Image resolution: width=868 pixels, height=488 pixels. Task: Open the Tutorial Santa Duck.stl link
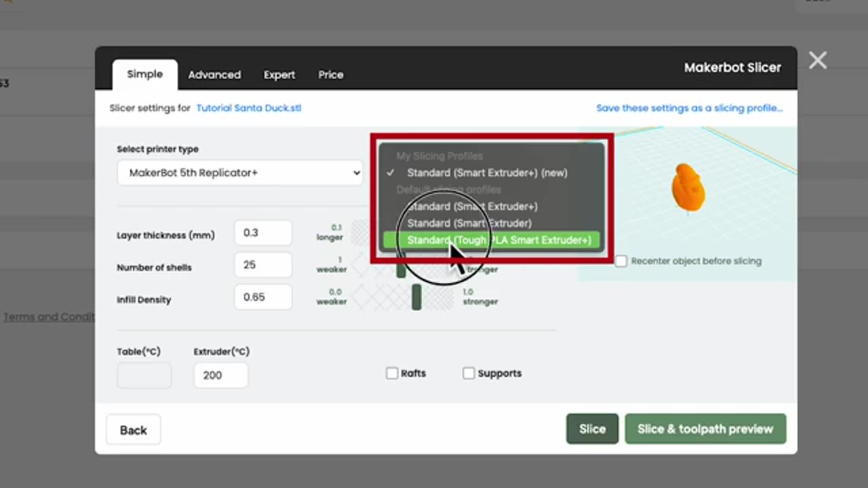click(x=249, y=108)
